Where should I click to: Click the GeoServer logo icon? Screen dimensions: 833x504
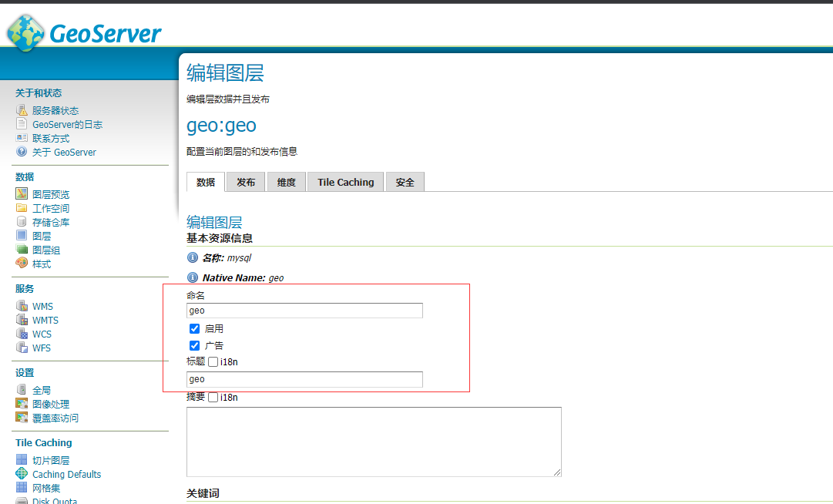(25, 32)
